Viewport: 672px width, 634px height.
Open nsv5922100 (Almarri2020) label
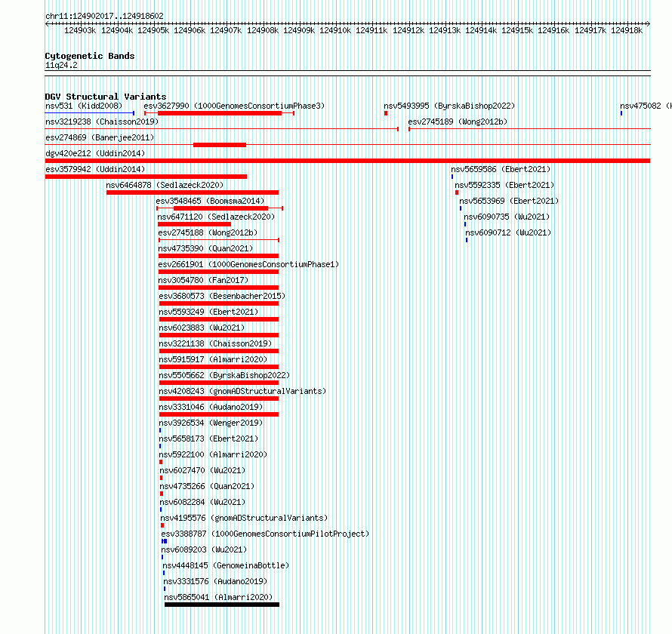click(213, 454)
